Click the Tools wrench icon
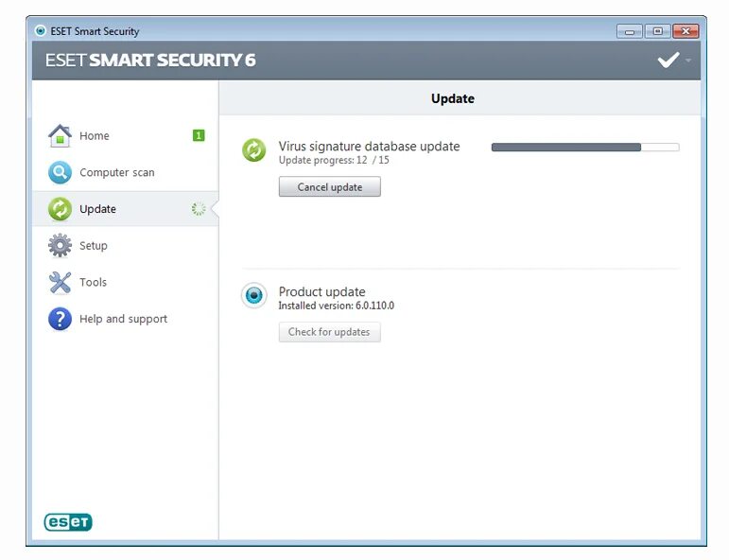The height and width of the screenshot is (560, 729). (60, 282)
